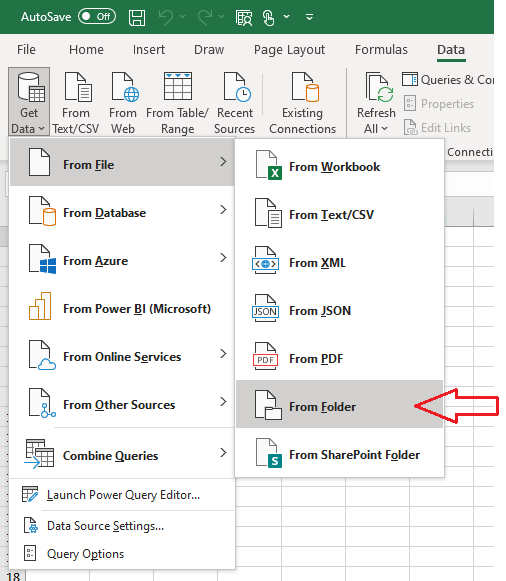506x581 pixels.
Task: Toggle the AutoSave switch
Action: [x=97, y=17]
